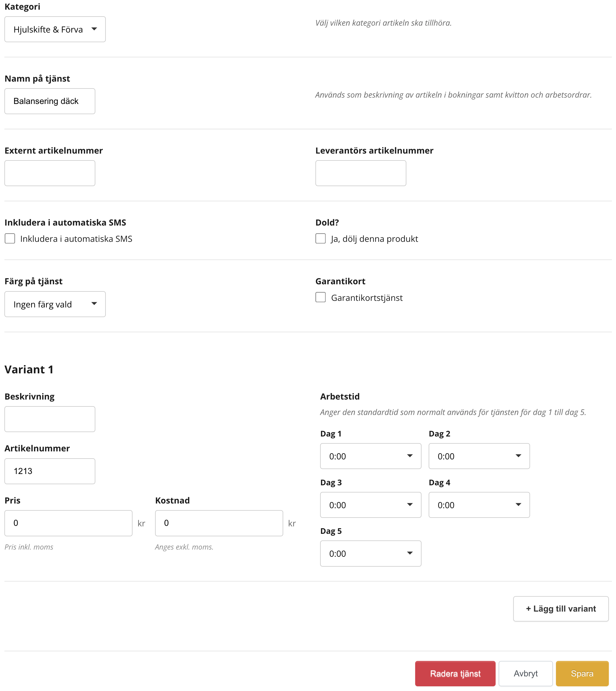The width and height of the screenshot is (616, 691).
Task: Click the Leverantörs artikelnummer input
Action: [x=360, y=173]
